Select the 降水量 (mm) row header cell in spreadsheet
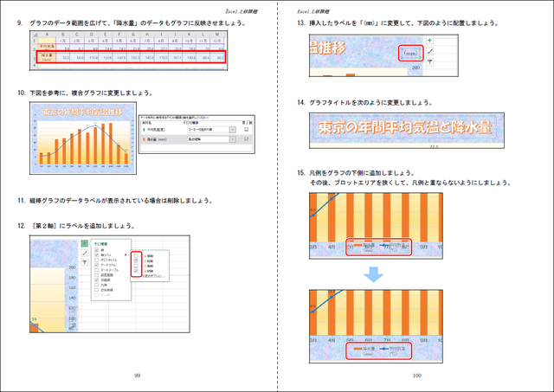This screenshot has height=392, width=554. [46, 57]
